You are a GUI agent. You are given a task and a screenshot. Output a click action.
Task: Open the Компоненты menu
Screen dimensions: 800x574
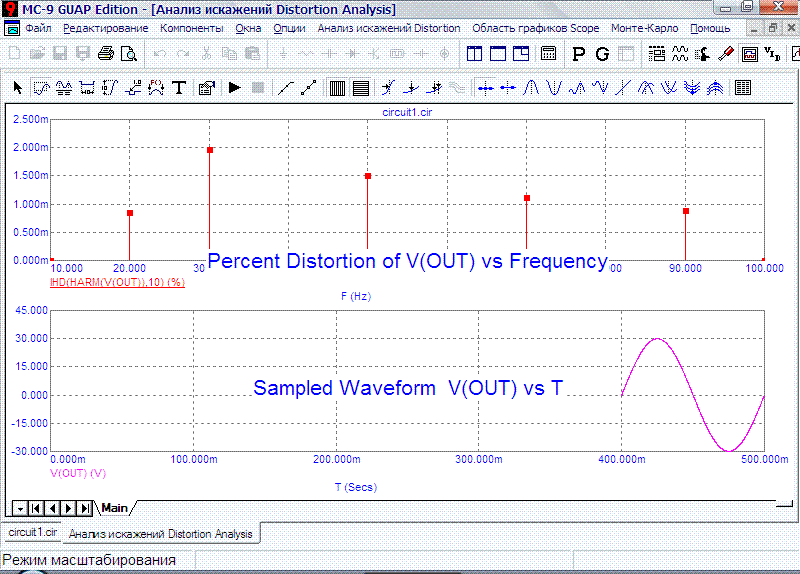pos(192,28)
